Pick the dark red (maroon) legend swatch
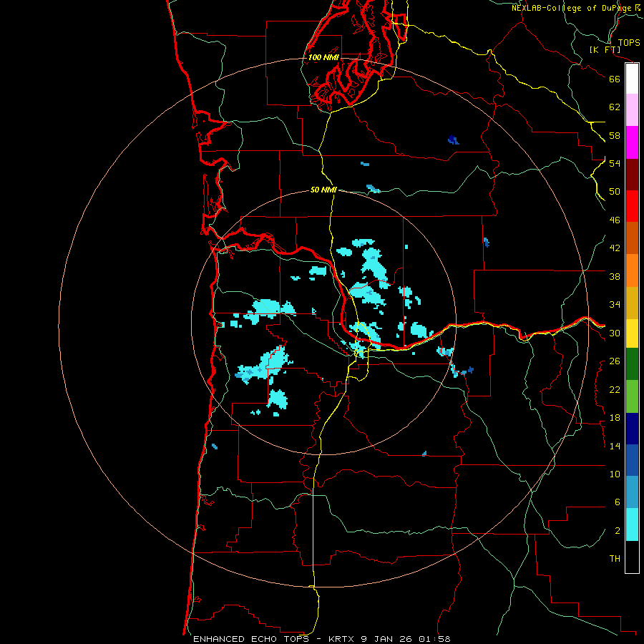 632,175
